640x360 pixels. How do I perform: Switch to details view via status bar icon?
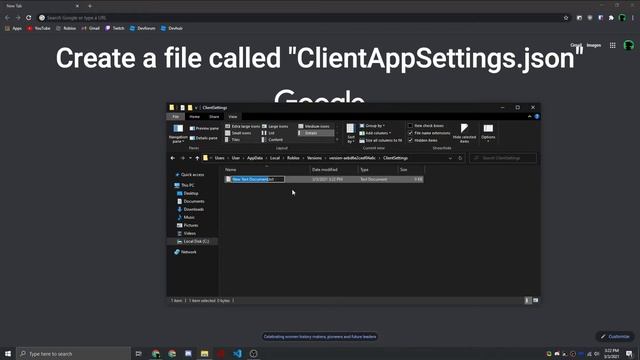tap(528, 300)
